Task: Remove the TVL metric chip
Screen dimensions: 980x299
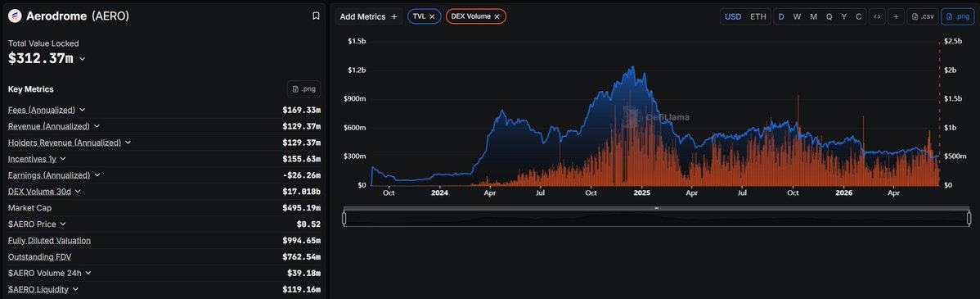Action: [432, 17]
